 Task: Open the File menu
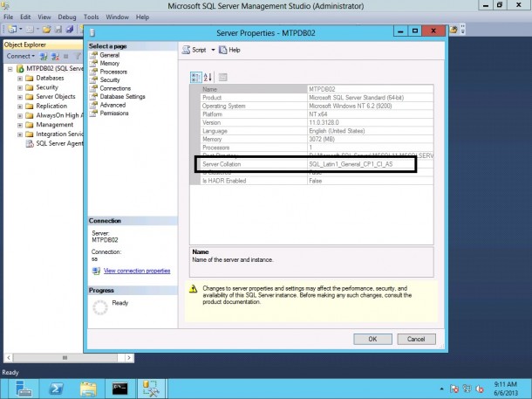point(8,17)
